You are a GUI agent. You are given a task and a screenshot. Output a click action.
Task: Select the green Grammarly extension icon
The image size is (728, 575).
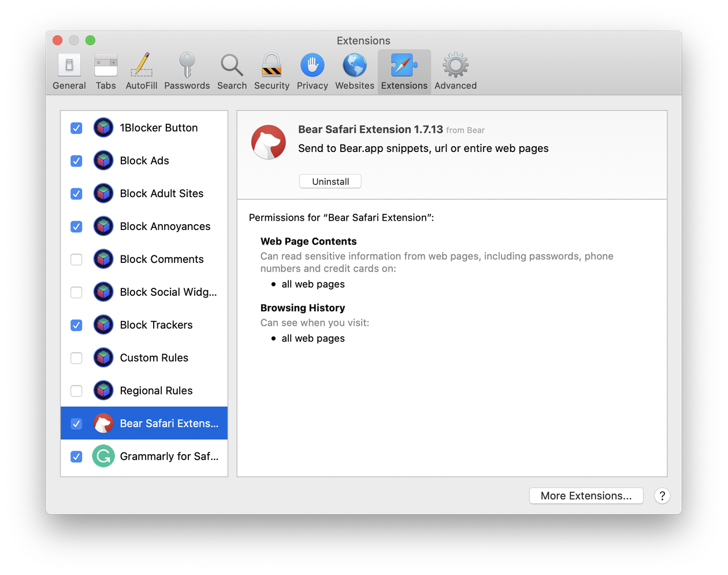pyautogui.click(x=103, y=456)
